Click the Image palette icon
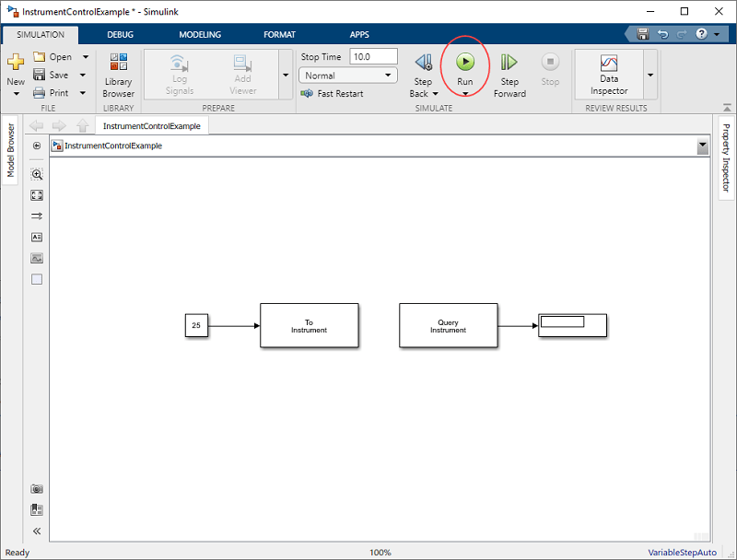Screen dimensions: 737x560 pos(37,258)
